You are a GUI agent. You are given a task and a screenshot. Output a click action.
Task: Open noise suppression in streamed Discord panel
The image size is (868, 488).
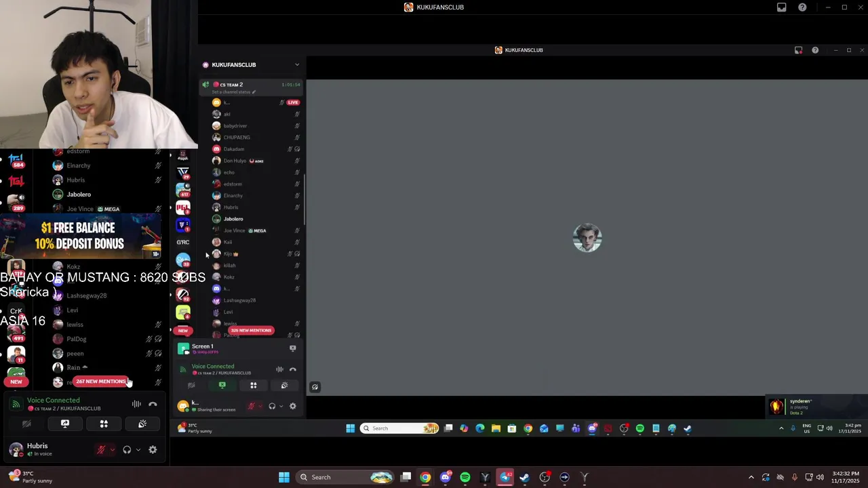[279, 369]
